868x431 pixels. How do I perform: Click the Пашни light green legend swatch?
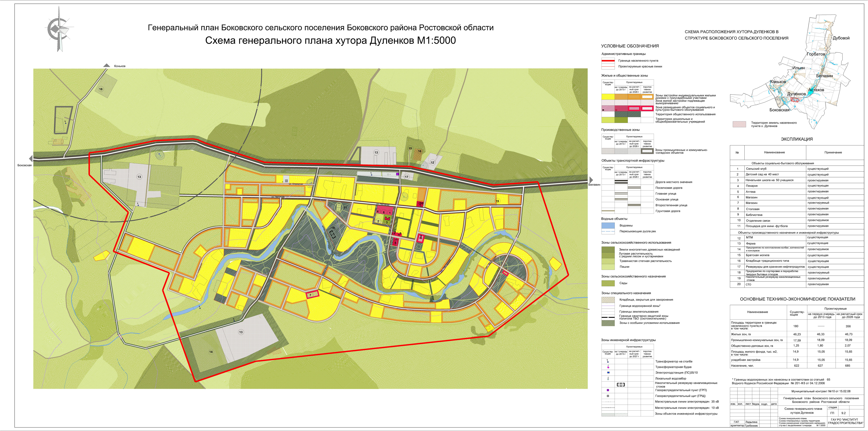tap(608, 267)
